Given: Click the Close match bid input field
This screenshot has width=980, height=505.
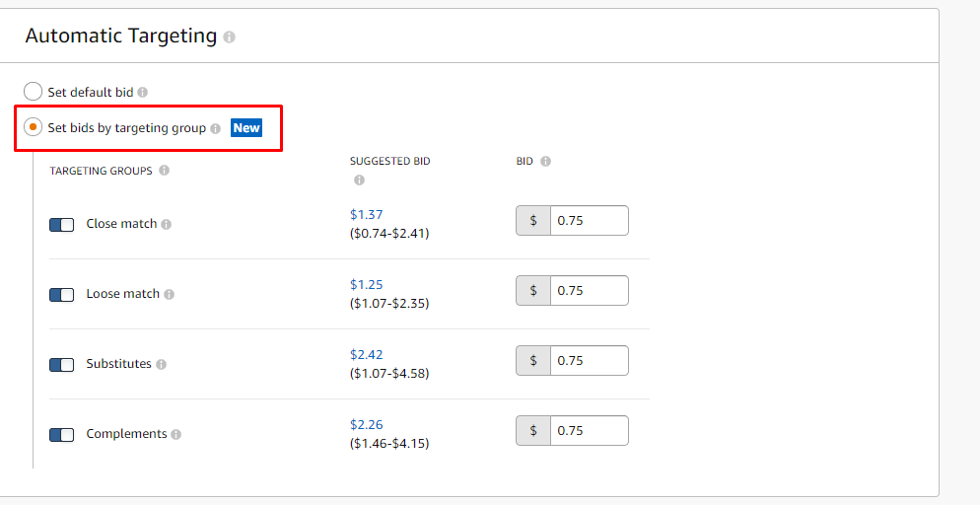Looking at the screenshot, I should (x=589, y=221).
